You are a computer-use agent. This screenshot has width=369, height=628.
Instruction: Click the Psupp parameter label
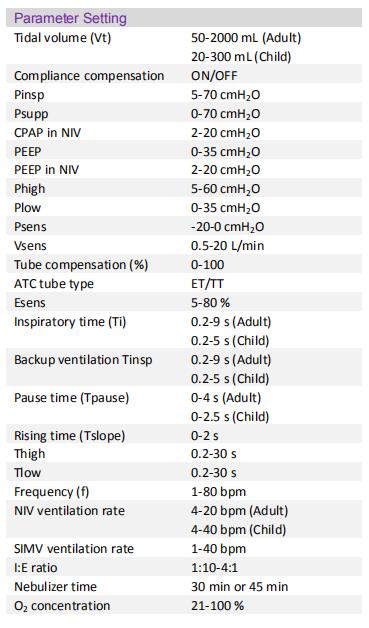coord(31,114)
